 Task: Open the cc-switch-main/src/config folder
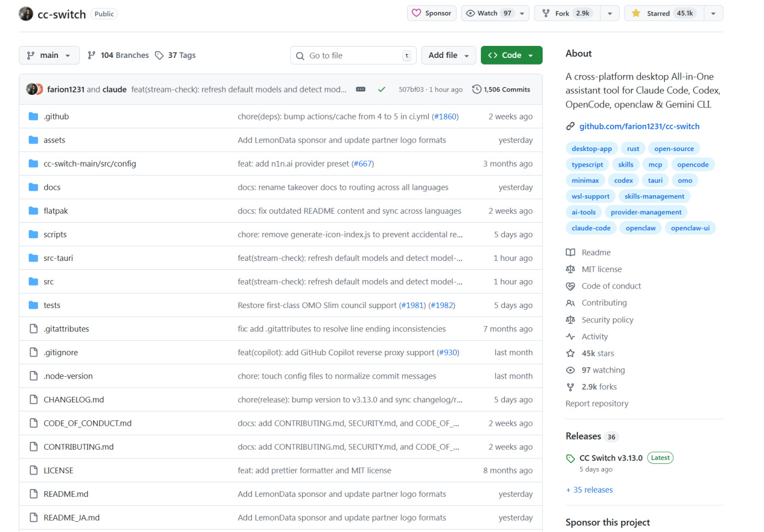tap(90, 164)
